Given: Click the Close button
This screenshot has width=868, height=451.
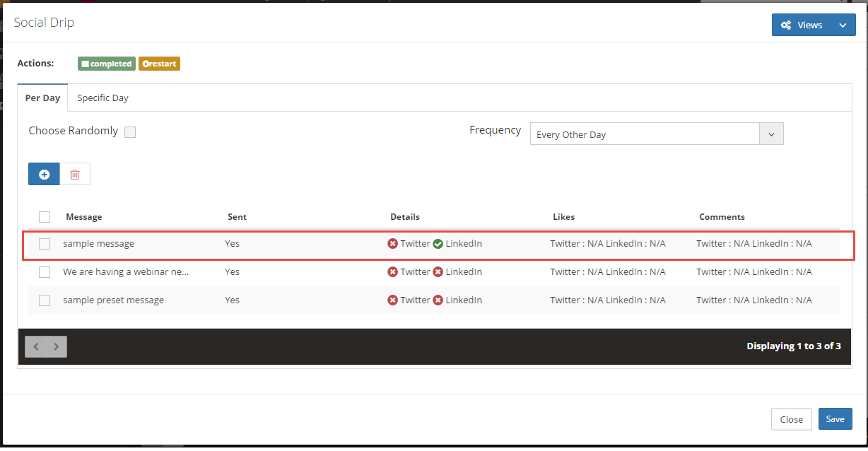Looking at the screenshot, I should (x=791, y=419).
